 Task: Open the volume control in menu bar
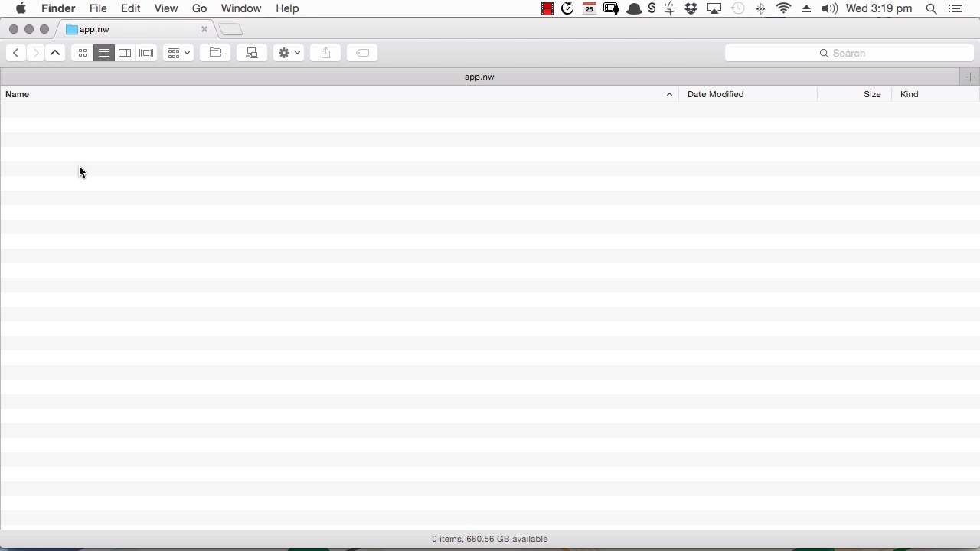point(829,8)
